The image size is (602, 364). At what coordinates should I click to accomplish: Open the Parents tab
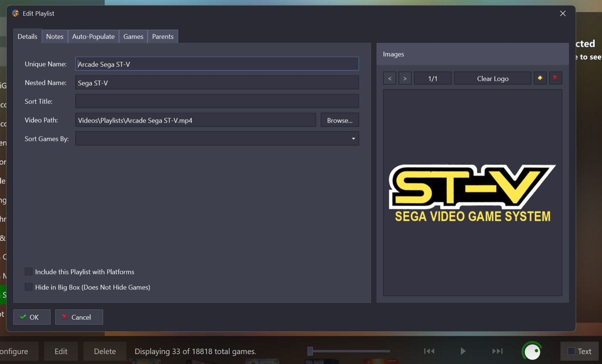tap(163, 36)
